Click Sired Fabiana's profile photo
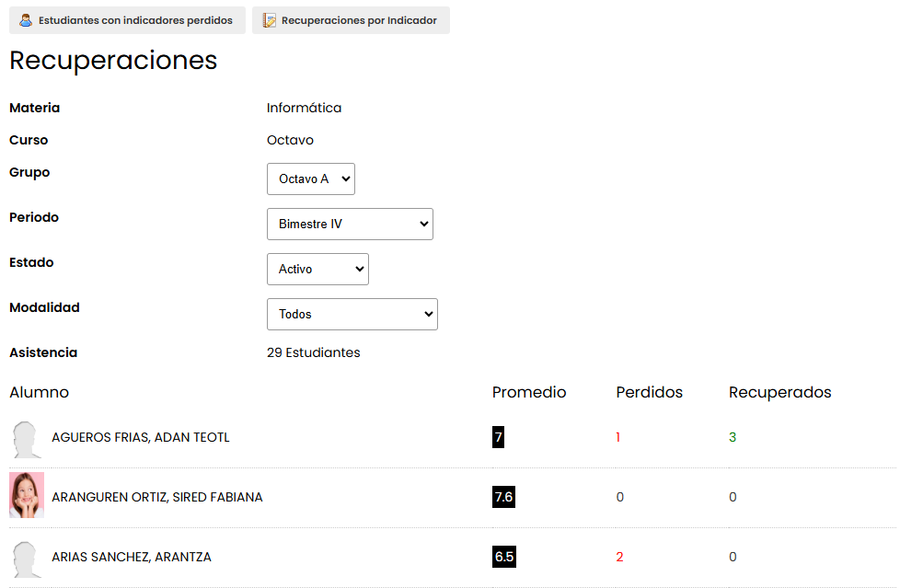This screenshot has width=900, height=588. (27, 495)
